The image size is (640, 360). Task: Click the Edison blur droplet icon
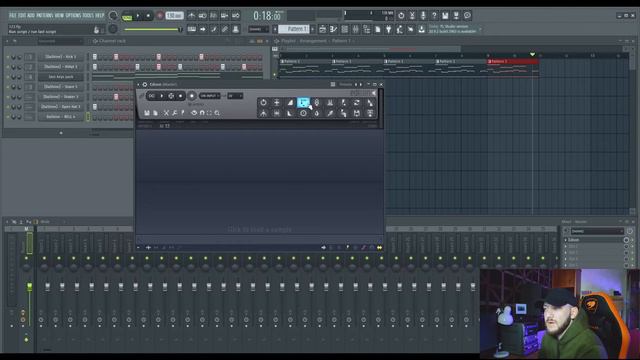[x=317, y=113]
